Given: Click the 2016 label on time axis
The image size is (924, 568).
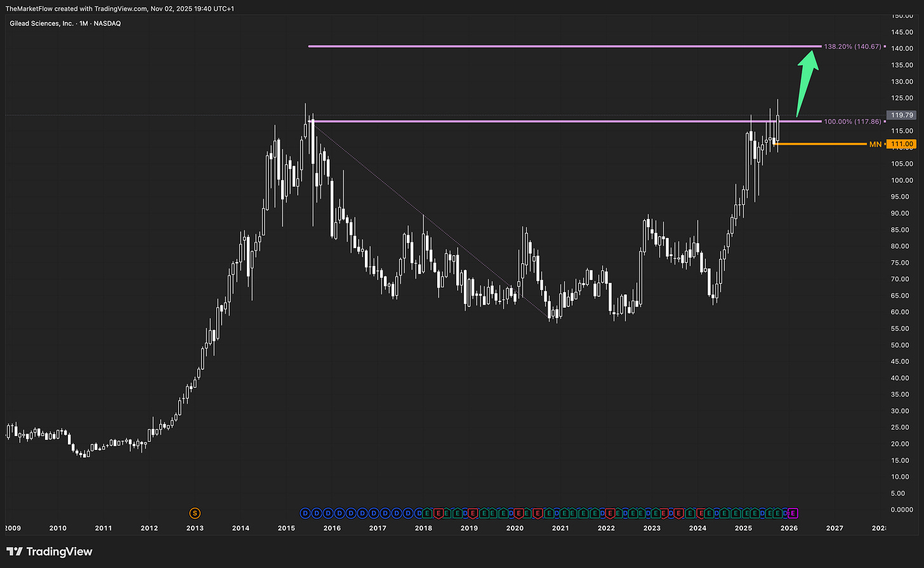Looking at the screenshot, I should 332,528.
